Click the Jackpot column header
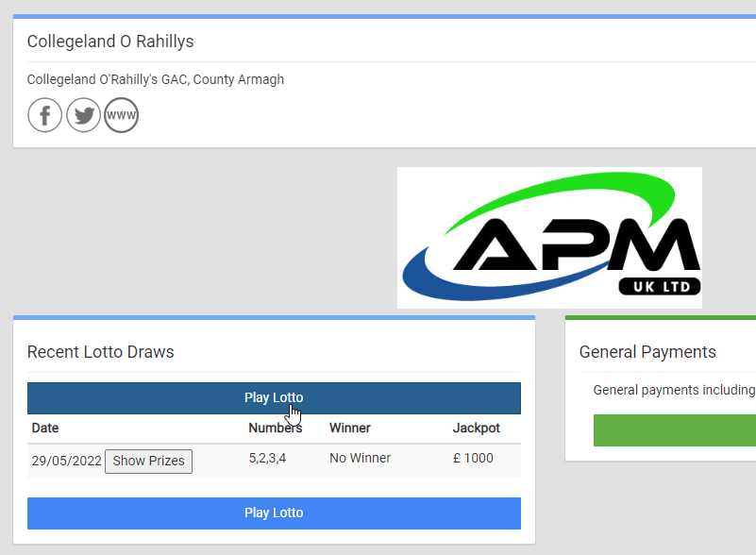This screenshot has width=756, height=555. pos(477,428)
